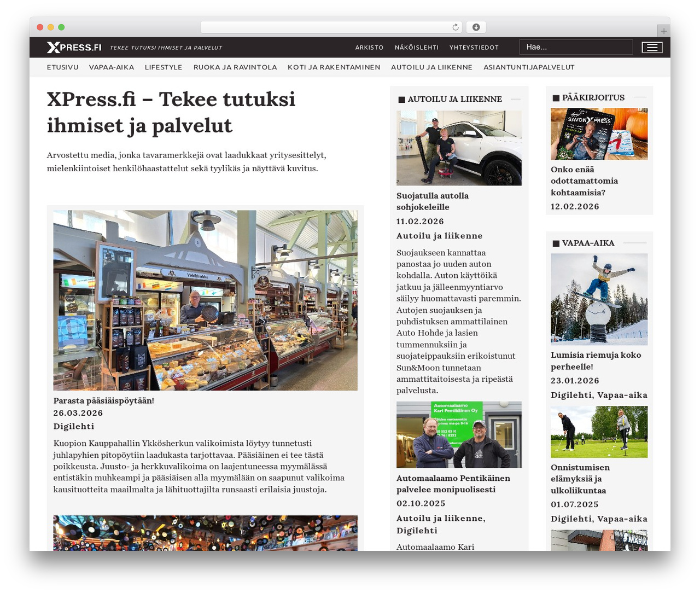Click Autoilu ja liikenne category under 11.02.2026
The width and height of the screenshot is (700, 593).
(440, 236)
